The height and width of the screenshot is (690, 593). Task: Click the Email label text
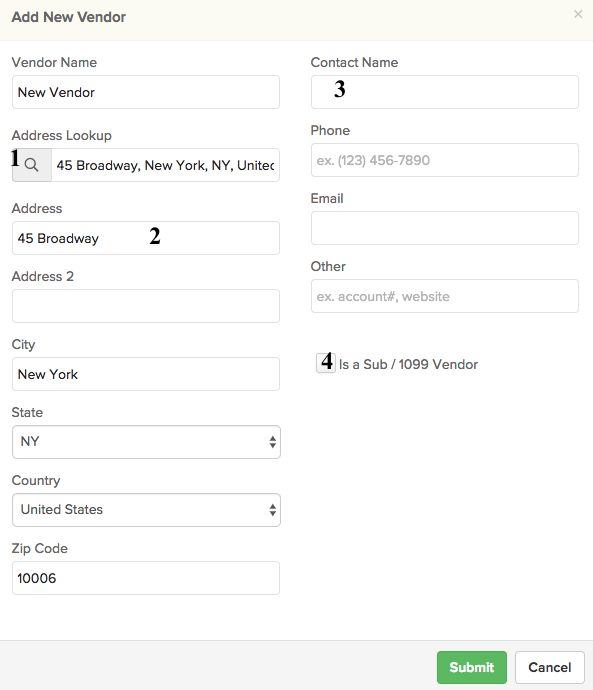327,198
